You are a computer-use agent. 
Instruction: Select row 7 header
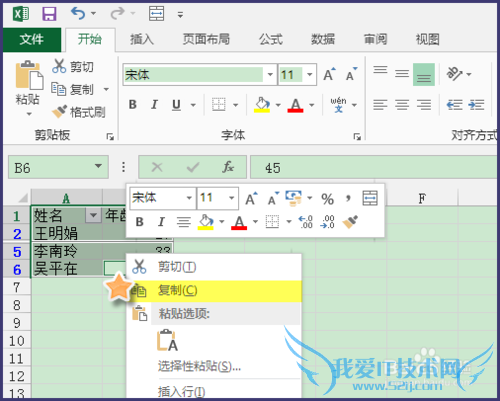click(17, 287)
